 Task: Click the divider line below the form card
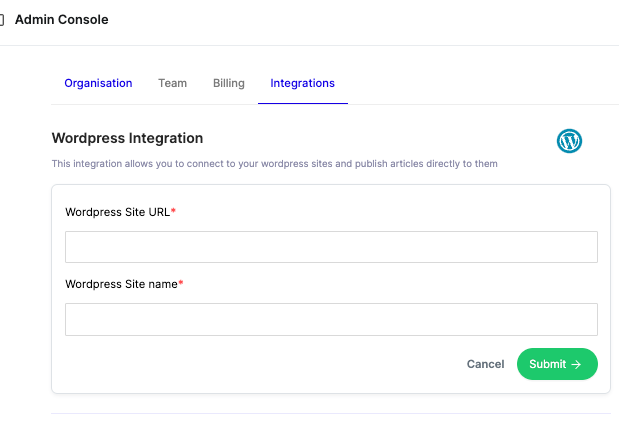click(x=331, y=413)
